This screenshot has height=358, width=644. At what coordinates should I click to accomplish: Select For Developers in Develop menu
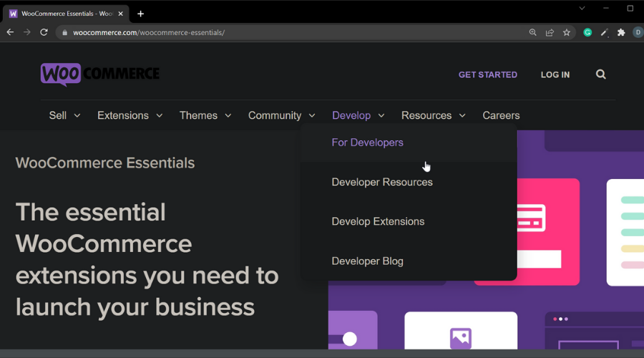click(368, 142)
